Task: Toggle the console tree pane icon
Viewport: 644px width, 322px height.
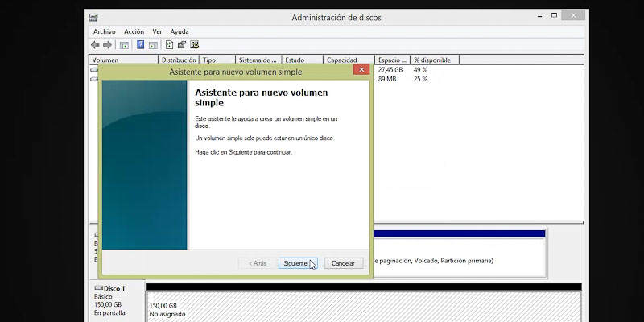Action: pyautogui.click(x=124, y=45)
